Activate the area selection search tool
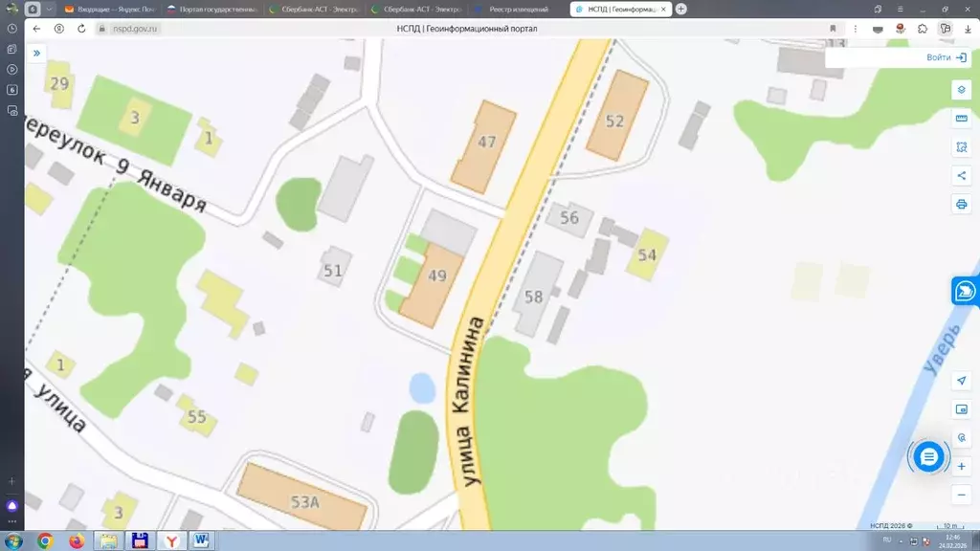This screenshot has height=551, width=980. point(961,147)
